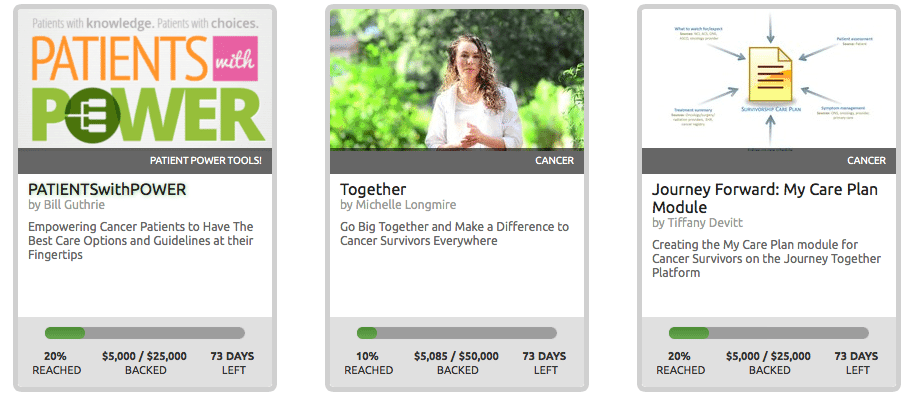
Task: Select the CANCER tag on Journey Forward card
Action: pyautogui.click(x=867, y=161)
